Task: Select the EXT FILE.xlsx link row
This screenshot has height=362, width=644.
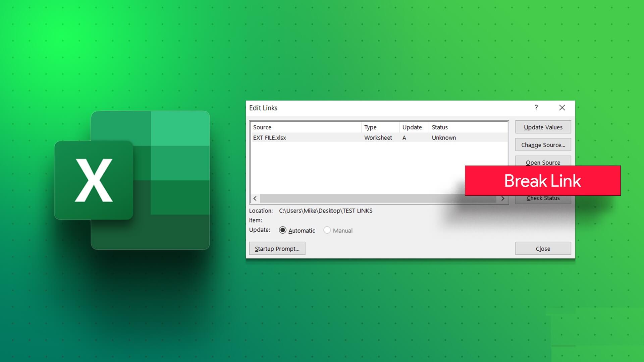Action: tap(270, 138)
